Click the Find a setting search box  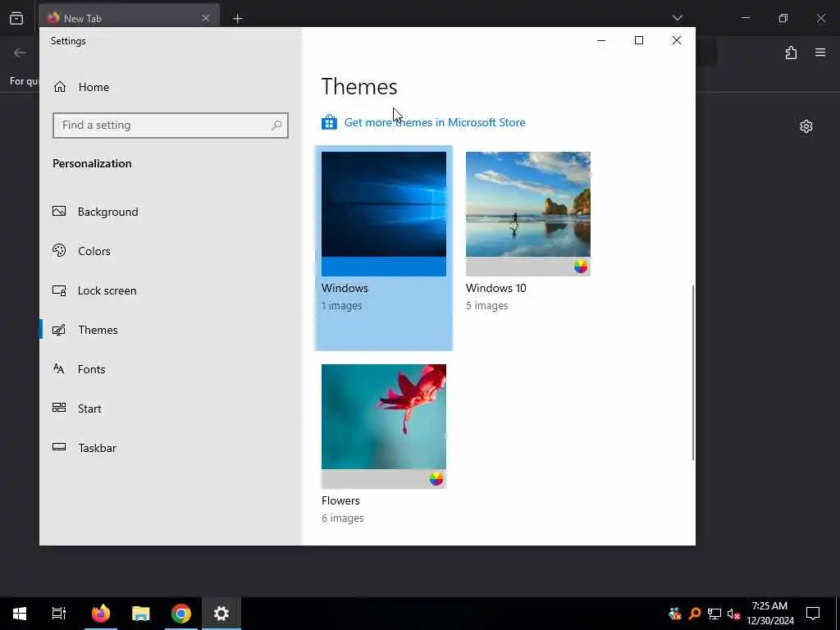click(x=171, y=126)
